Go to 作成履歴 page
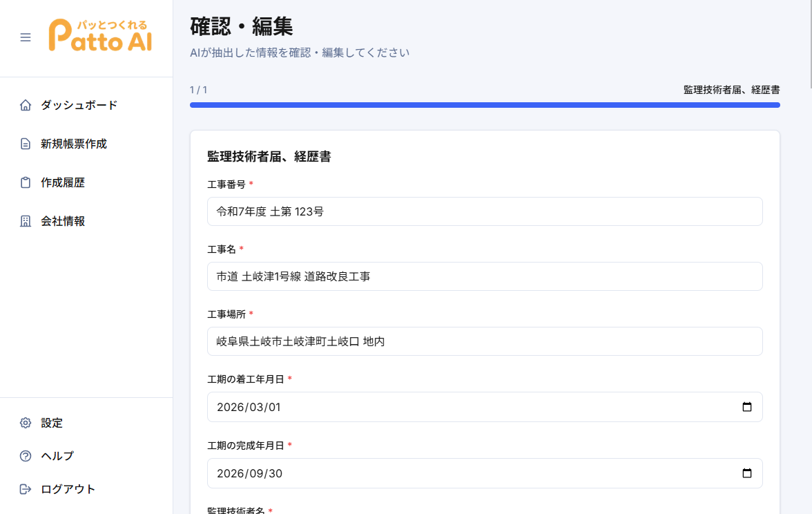The width and height of the screenshot is (812, 514). 63,182
